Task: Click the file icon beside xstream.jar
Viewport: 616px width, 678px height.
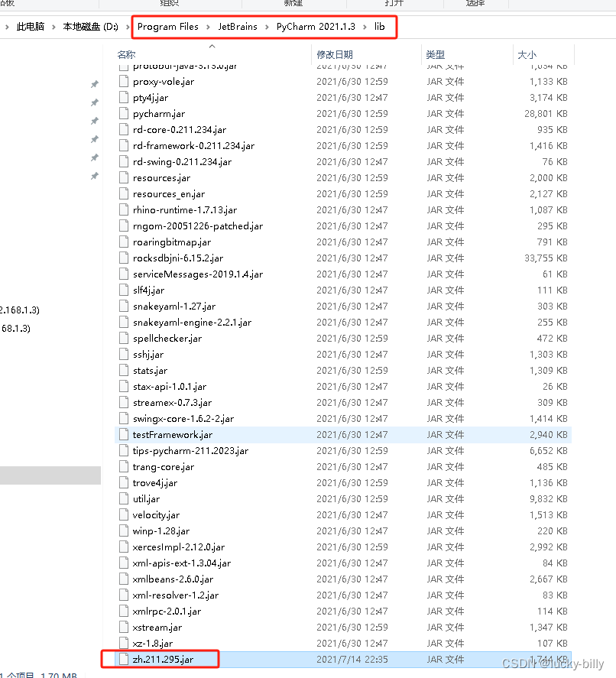Action: coord(124,627)
